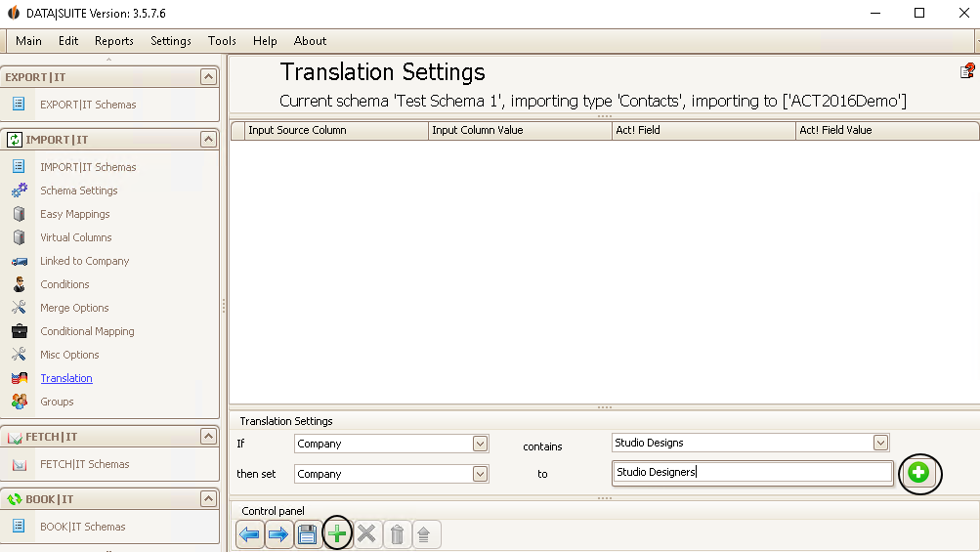Open the 'If' Company dropdown
Viewport: 980px width, 552px height.
pos(480,444)
